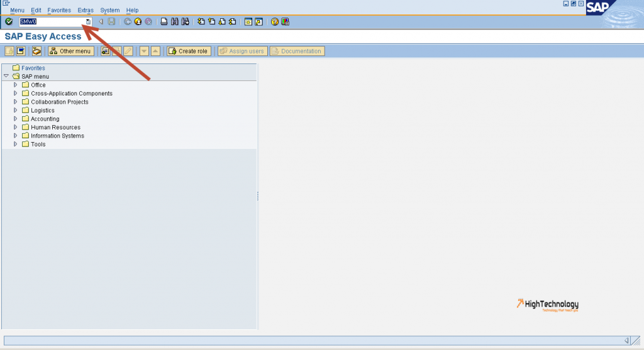Move favorites up arrow icon

pyautogui.click(x=155, y=51)
